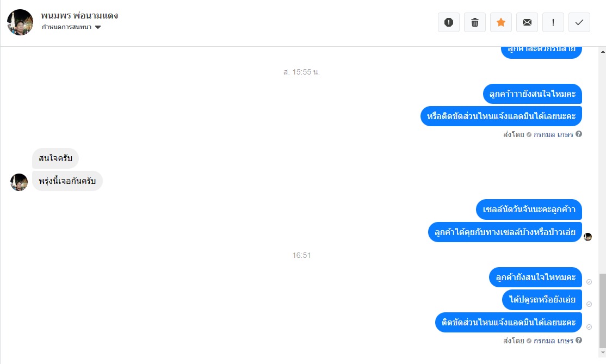Click the help icon beside upper กรกมล เกษร
Image resolution: width=606 pixels, height=364 pixels.
[x=579, y=134]
